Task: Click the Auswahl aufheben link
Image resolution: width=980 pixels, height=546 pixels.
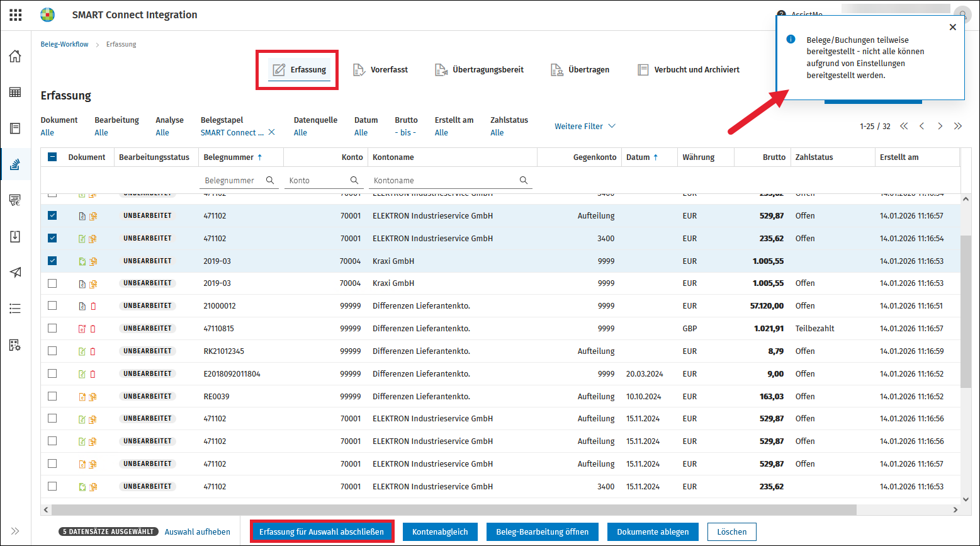Action: click(x=198, y=532)
